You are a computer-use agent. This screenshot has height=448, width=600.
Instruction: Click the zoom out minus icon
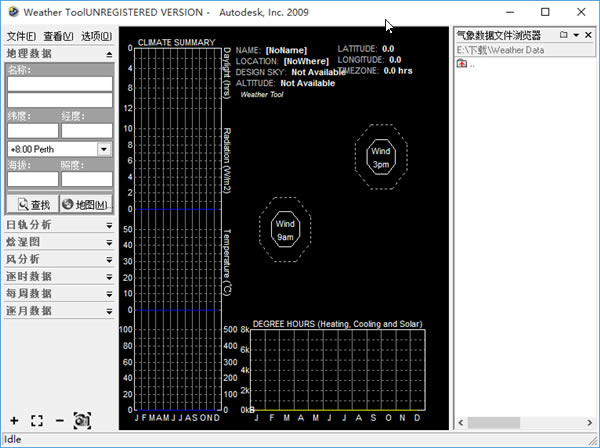tap(60, 421)
